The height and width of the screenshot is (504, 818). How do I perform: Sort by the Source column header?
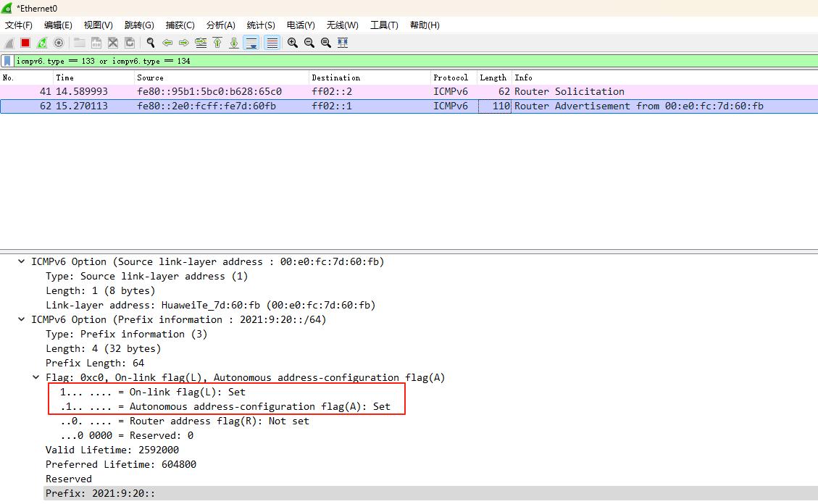click(x=221, y=77)
